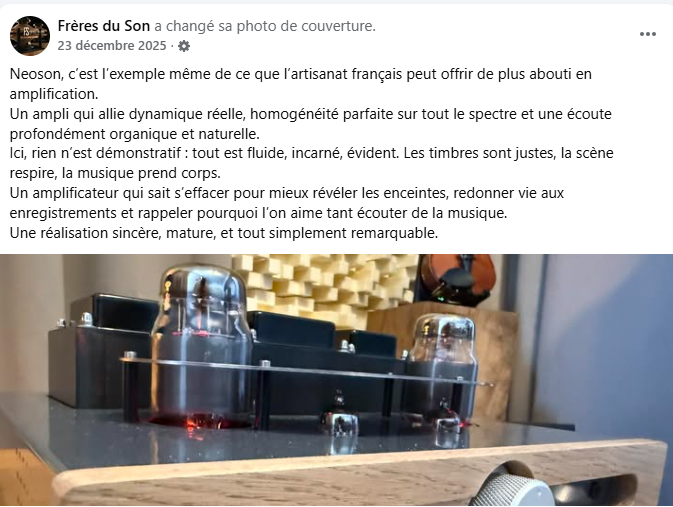This screenshot has height=507, width=673.
Task: Click the line starting 'Ici, rien n'est démonstratif'
Action: [x=311, y=153]
